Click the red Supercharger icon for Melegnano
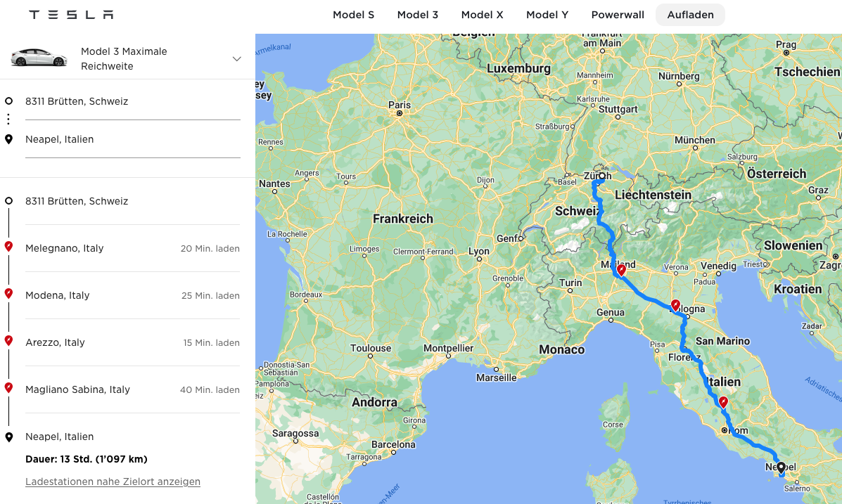842x504 pixels. coord(8,247)
